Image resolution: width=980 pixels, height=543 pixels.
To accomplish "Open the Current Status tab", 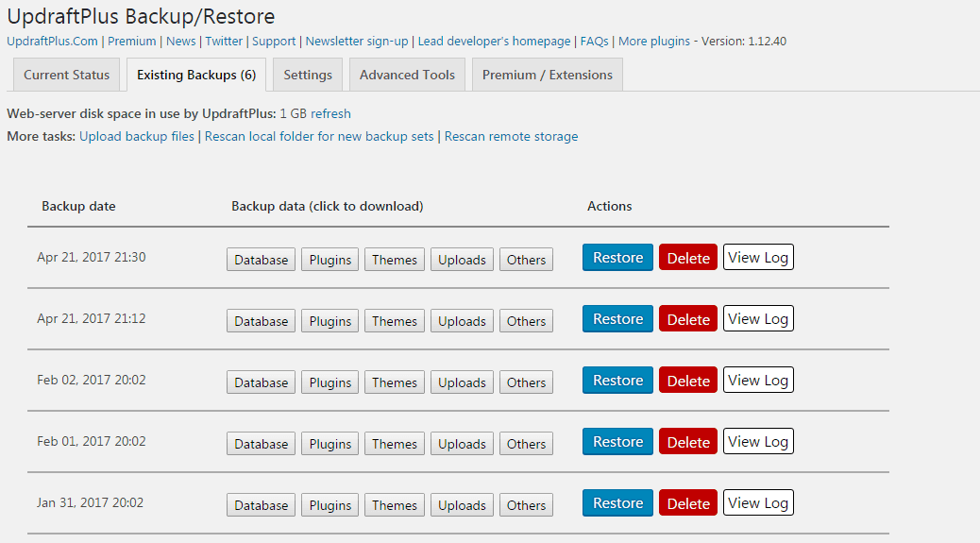I will [x=66, y=75].
